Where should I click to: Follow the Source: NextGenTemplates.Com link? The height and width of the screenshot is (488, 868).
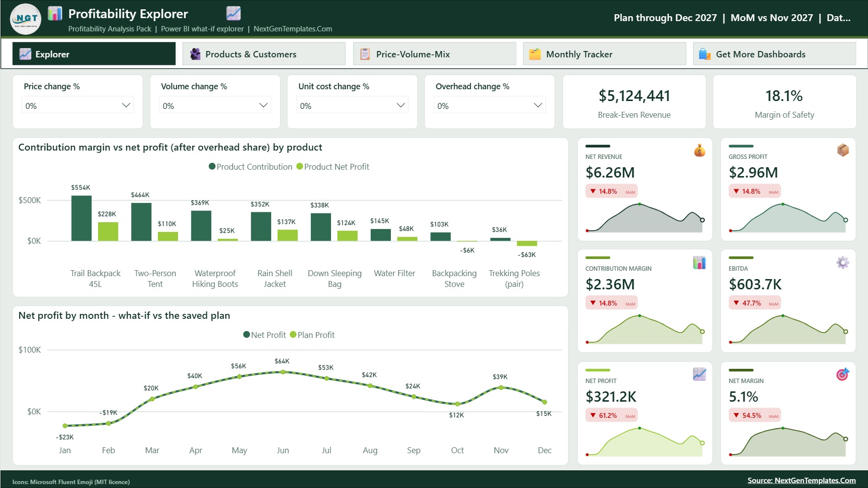(801, 481)
